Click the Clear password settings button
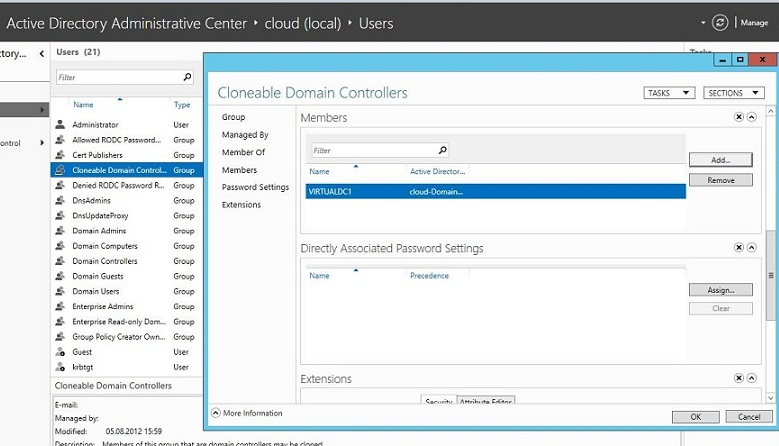779x446 pixels. (x=720, y=308)
